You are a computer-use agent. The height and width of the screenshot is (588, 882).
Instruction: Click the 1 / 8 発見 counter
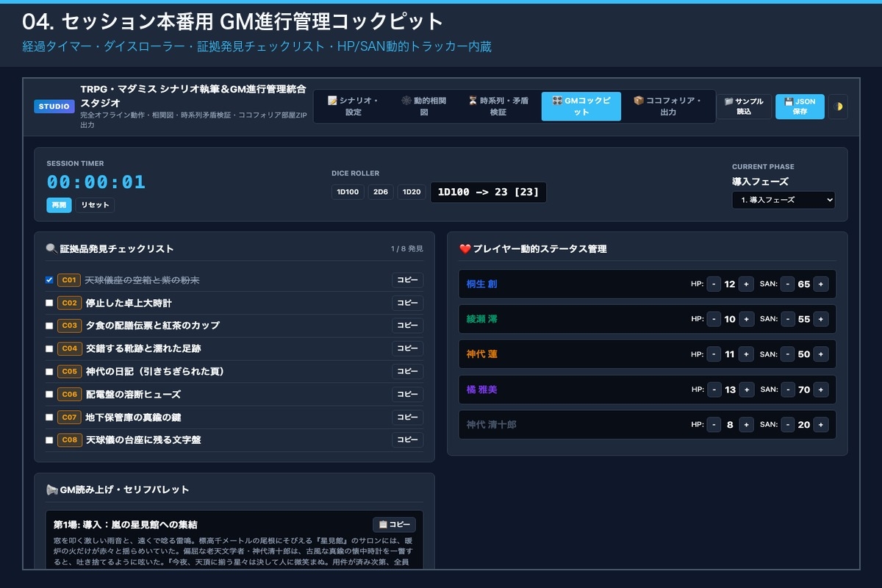[407, 249]
